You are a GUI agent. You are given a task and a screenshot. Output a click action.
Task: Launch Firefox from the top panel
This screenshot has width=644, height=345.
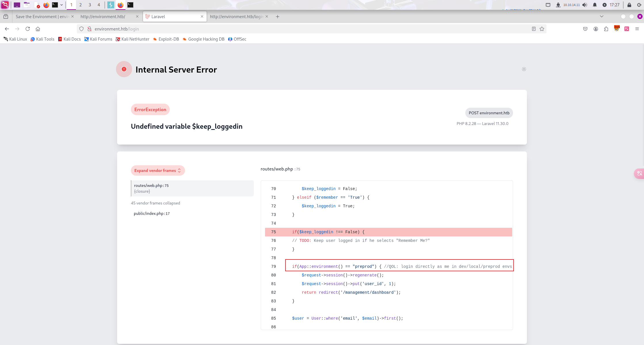46,5
